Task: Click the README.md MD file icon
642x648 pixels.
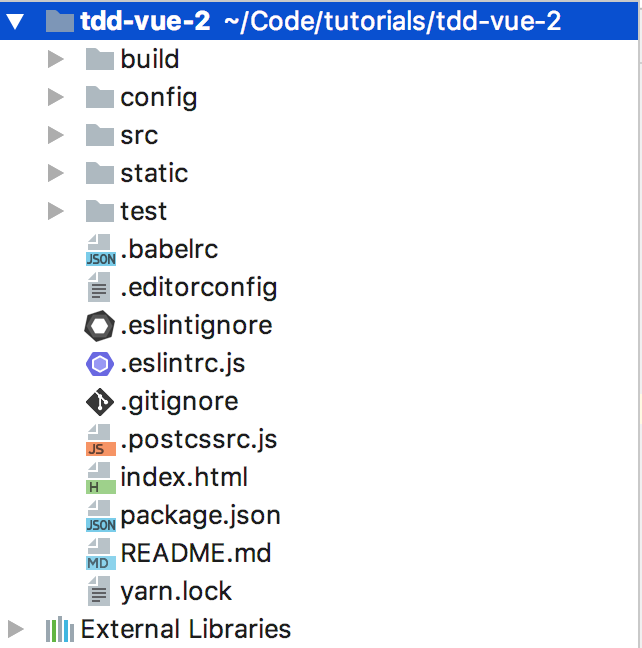Action: 100,554
